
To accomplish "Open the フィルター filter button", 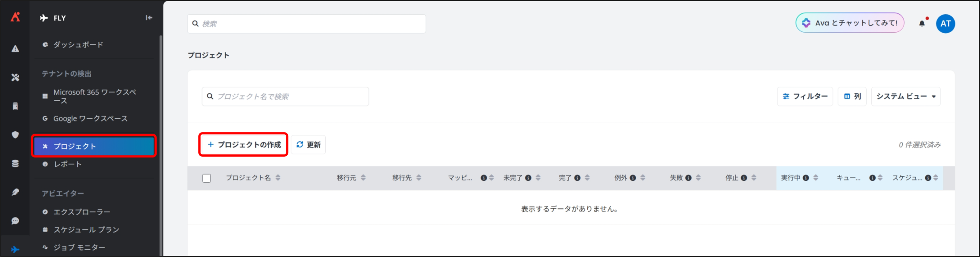I will 805,97.
